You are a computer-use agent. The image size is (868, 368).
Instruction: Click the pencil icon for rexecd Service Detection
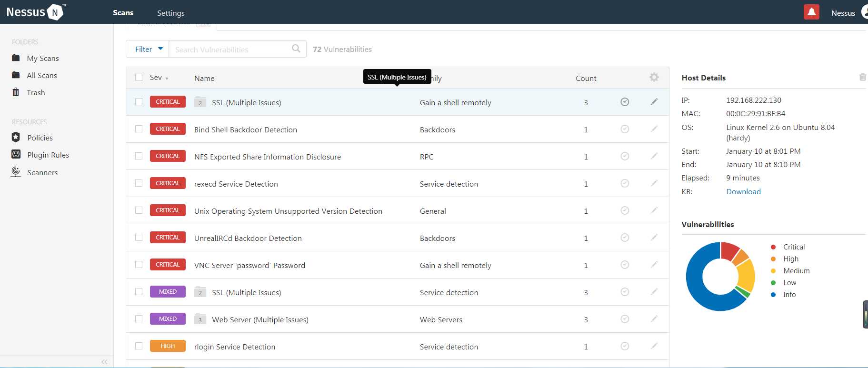(654, 183)
